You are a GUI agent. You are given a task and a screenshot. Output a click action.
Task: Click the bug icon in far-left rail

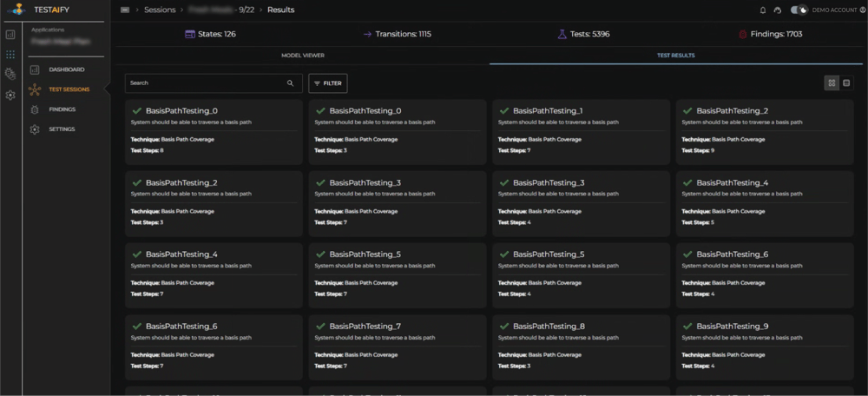coord(10,75)
